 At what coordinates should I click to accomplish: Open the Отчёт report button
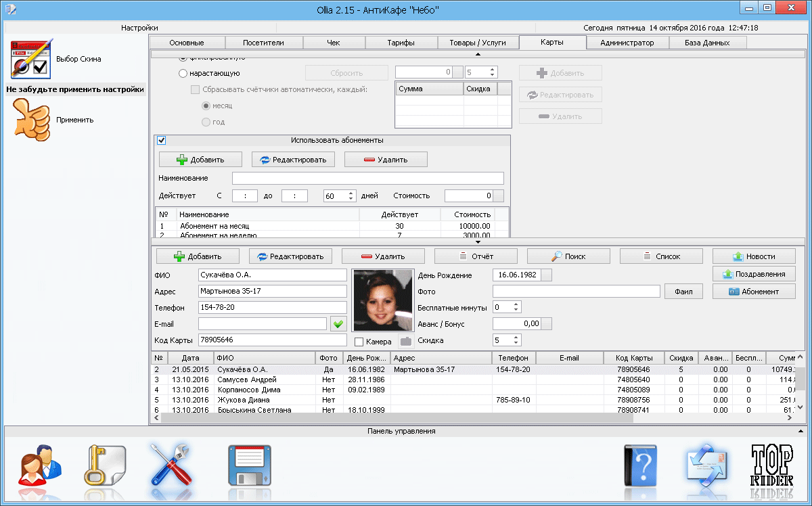(476, 256)
